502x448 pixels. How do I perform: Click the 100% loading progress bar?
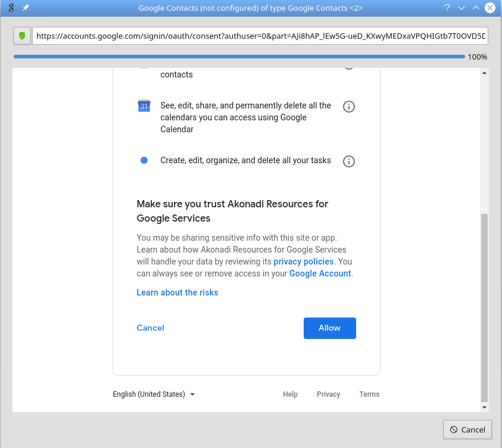coord(238,57)
